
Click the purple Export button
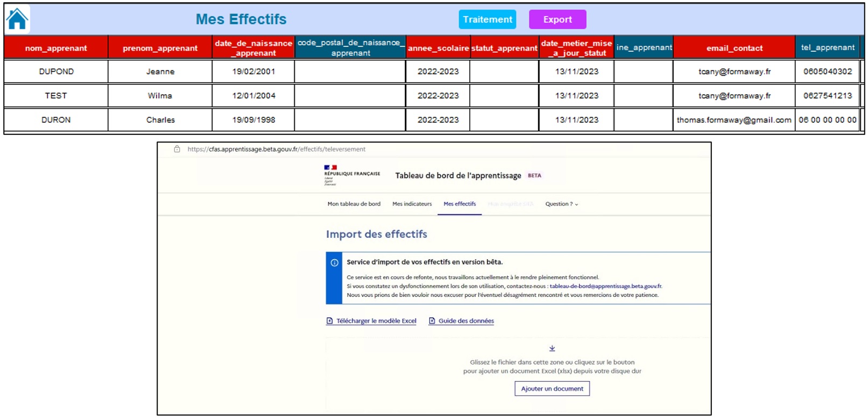coord(558,19)
